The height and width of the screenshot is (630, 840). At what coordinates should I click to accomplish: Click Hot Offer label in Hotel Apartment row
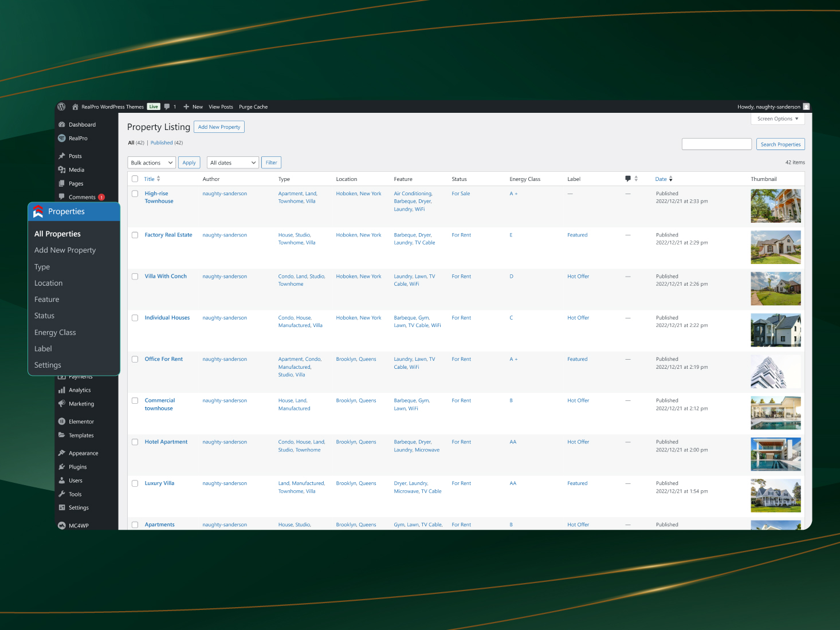click(x=578, y=442)
